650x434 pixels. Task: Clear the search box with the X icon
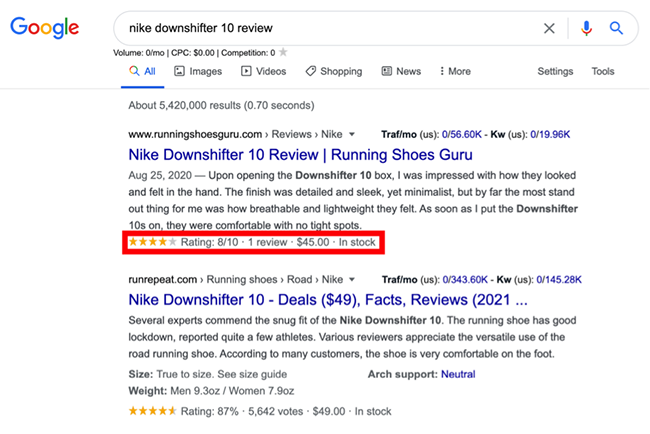tap(549, 28)
